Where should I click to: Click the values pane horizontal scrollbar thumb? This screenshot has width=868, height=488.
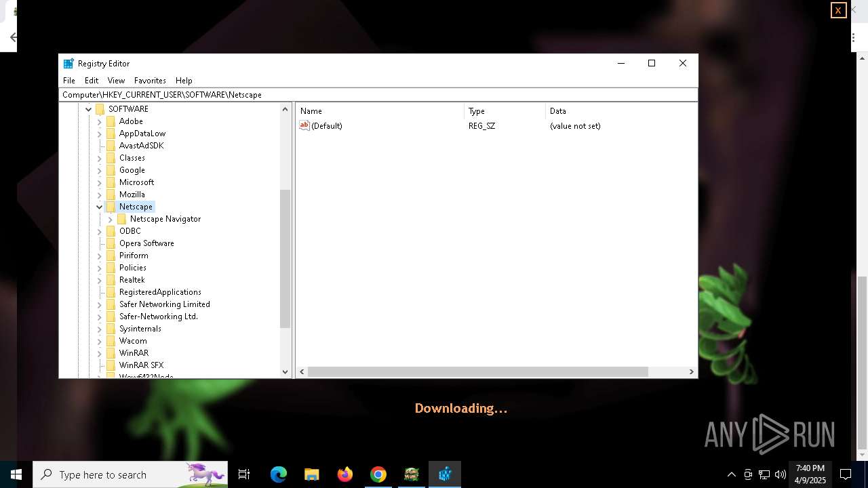[x=478, y=371]
